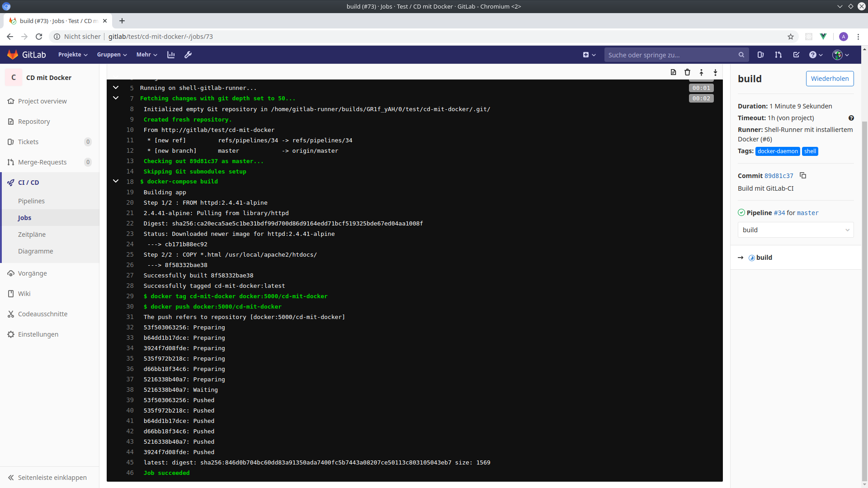Open merge requests icon in top bar
Screen dimensions: 868x488
[x=778, y=55]
